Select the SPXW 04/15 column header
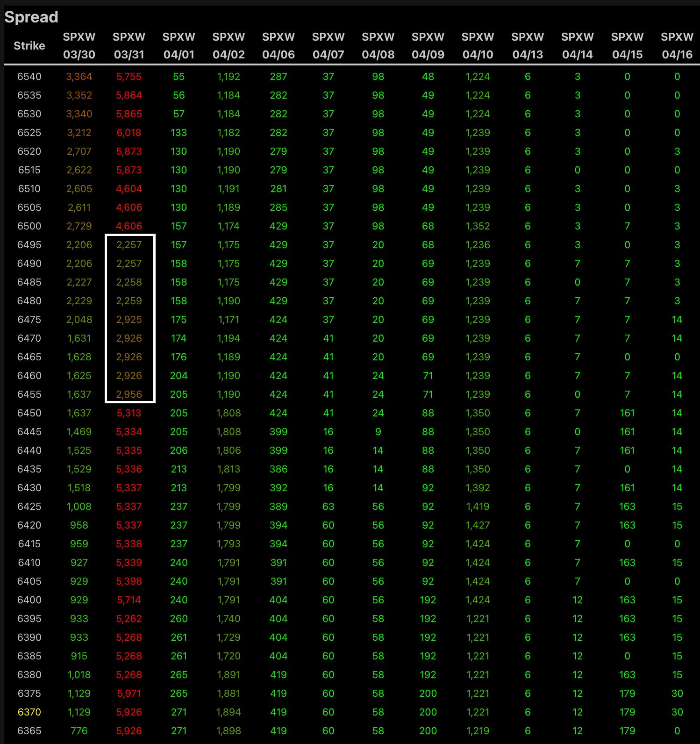 (x=628, y=46)
